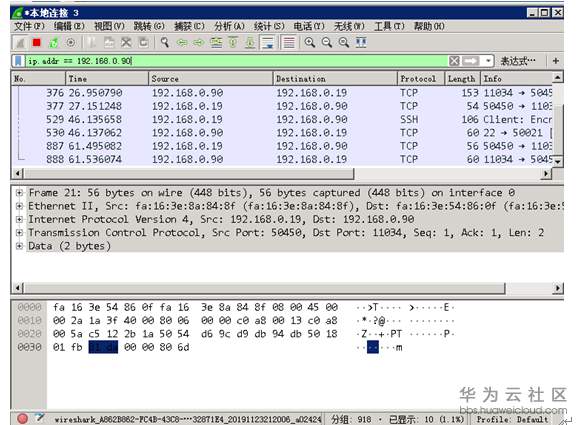
Task: Open the 视图(V) menu
Action: [109, 26]
